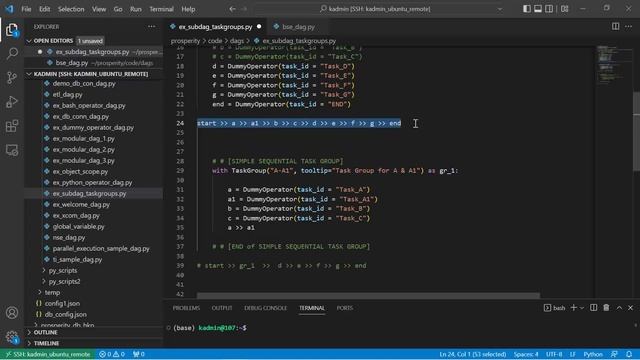Open global_variable.py in the file tree

coord(78,226)
